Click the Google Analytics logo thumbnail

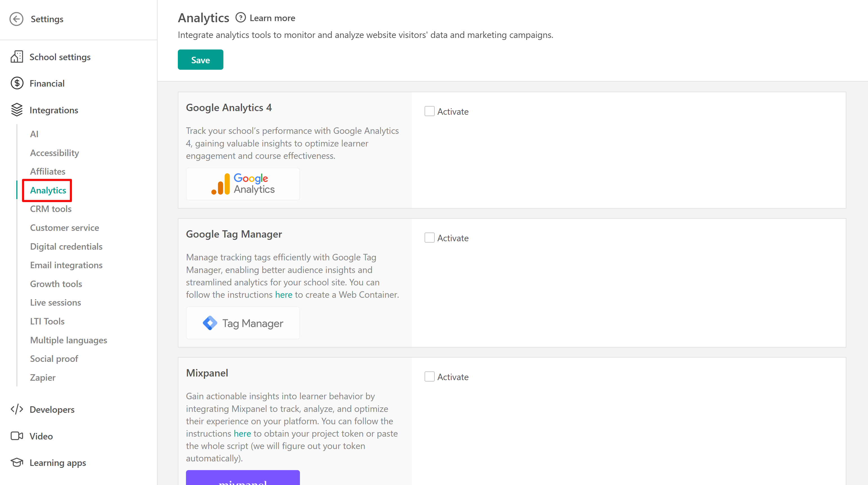[243, 184]
